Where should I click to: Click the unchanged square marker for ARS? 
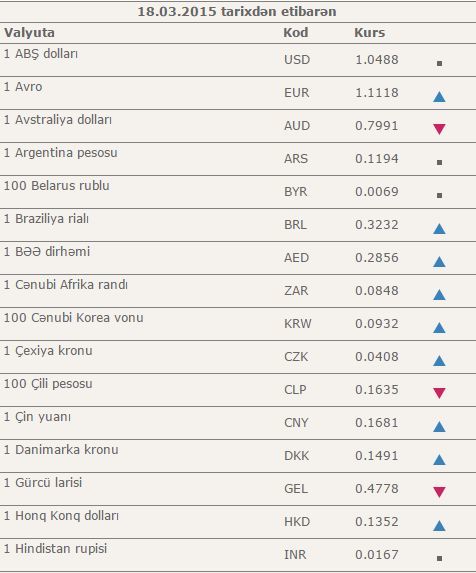(x=439, y=162)
